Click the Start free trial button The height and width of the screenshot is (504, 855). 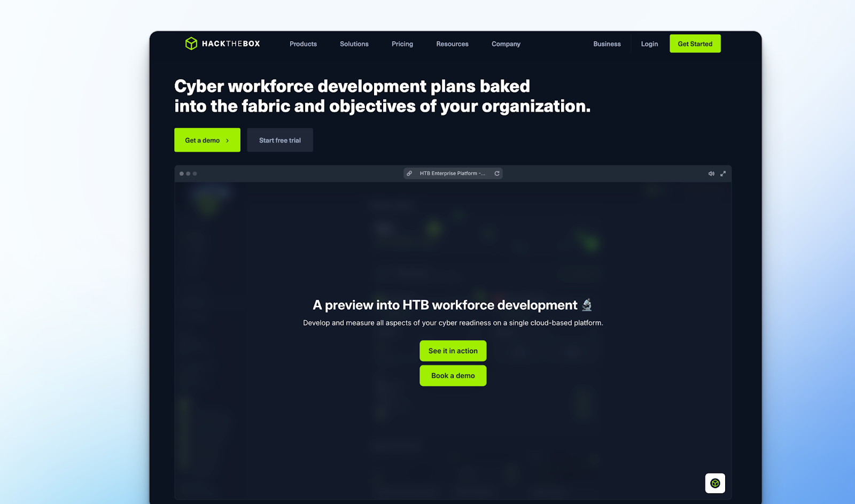[280, 140]
